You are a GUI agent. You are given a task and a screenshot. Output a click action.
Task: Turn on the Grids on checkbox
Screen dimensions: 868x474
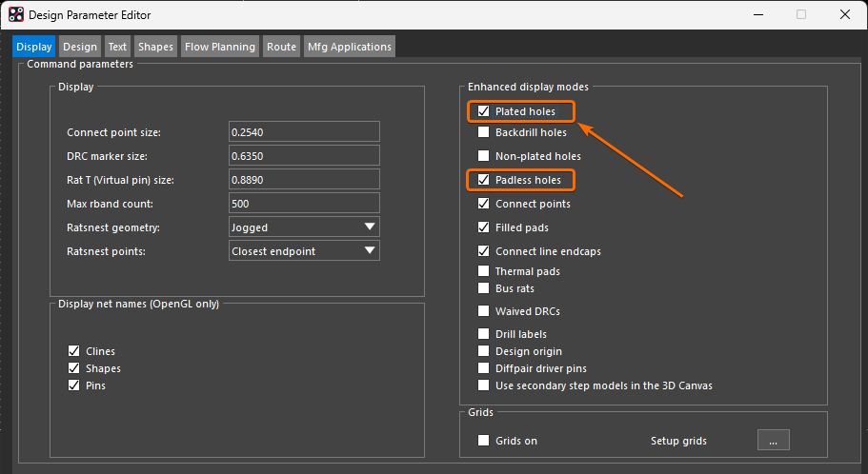484,441
